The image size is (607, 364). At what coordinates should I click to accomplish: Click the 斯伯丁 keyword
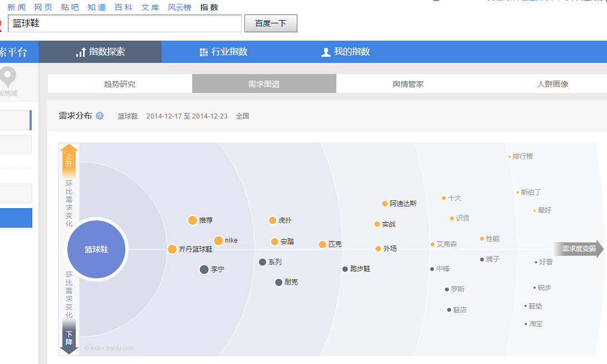[531, 192]
